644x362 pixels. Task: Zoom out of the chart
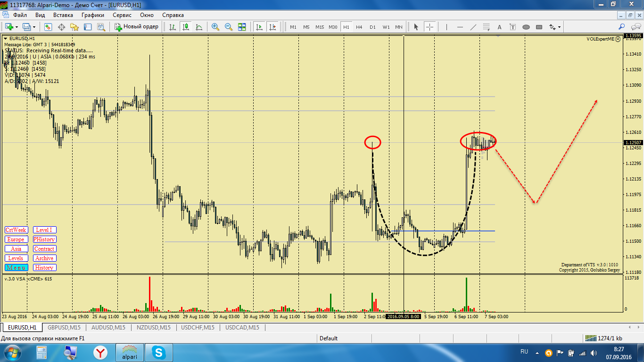click(229, 27)
